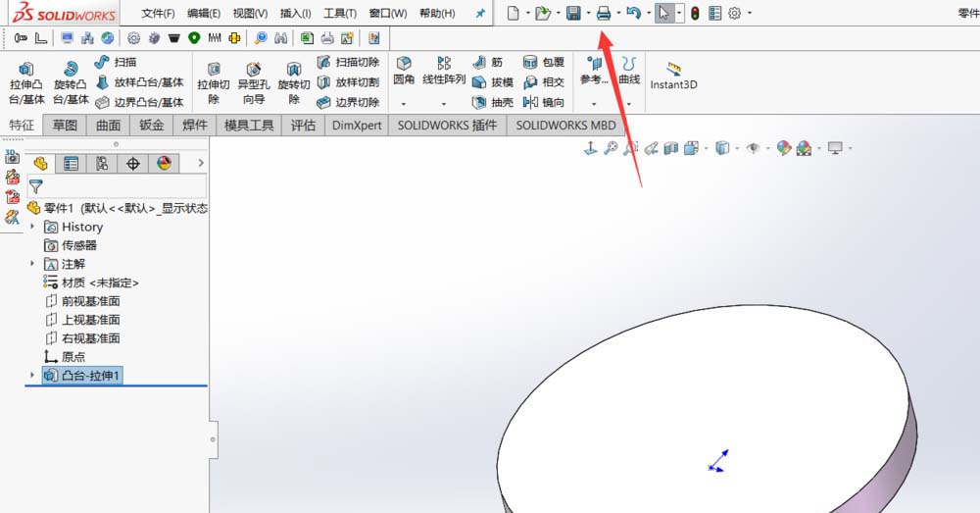The width and height of the screenshot is (980, 513).
Task: Toggle Hide/Show Items eye icon
Action: click(753, 148)
